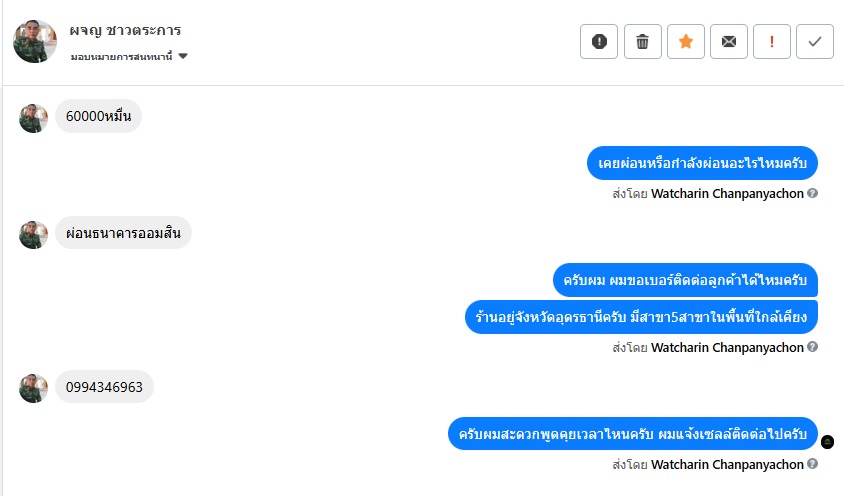Click the blue เคยผ่อนหรือกำลังผ่อนอะไรไหมครับ message
The width and height of the screenshot is (844, 496).
(x=702, y=162)
